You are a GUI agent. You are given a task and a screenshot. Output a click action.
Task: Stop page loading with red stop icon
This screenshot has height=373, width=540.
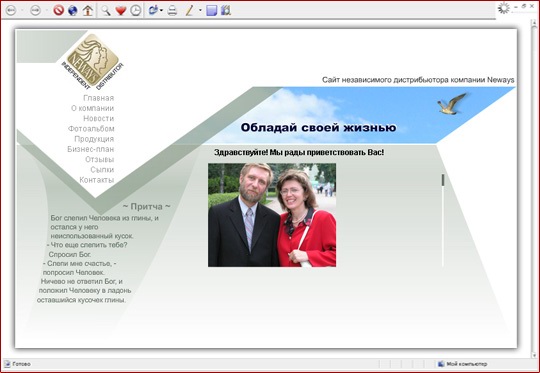(x=59, y=10)
